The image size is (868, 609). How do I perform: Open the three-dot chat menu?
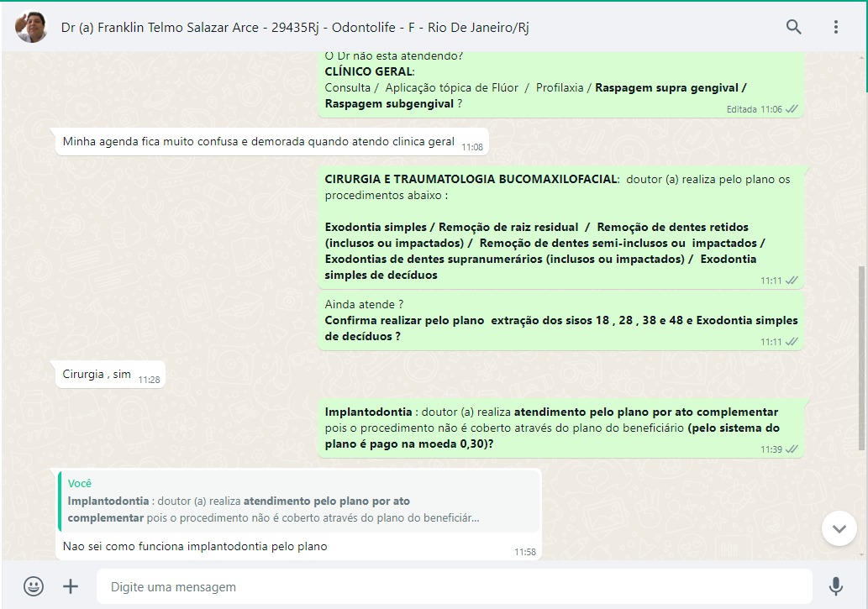click(x=836, y=27)
